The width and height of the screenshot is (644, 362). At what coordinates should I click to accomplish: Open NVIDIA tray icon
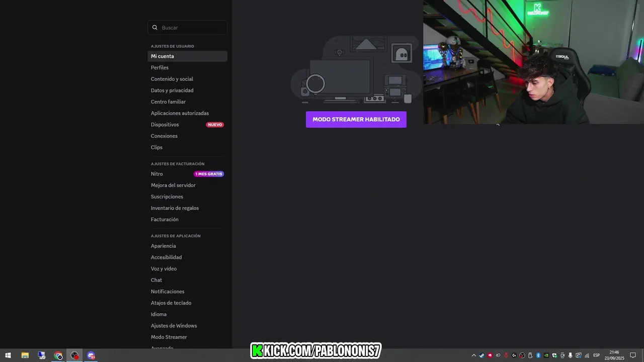(546, 355)
